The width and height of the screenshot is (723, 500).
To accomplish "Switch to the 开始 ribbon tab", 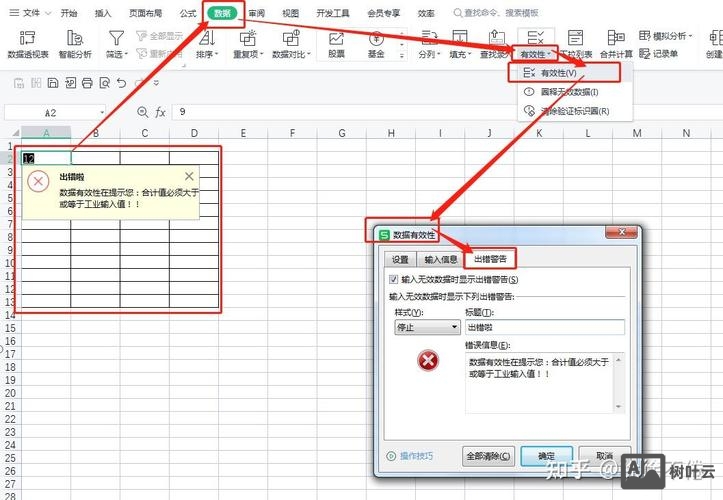I will coord(69,13).
